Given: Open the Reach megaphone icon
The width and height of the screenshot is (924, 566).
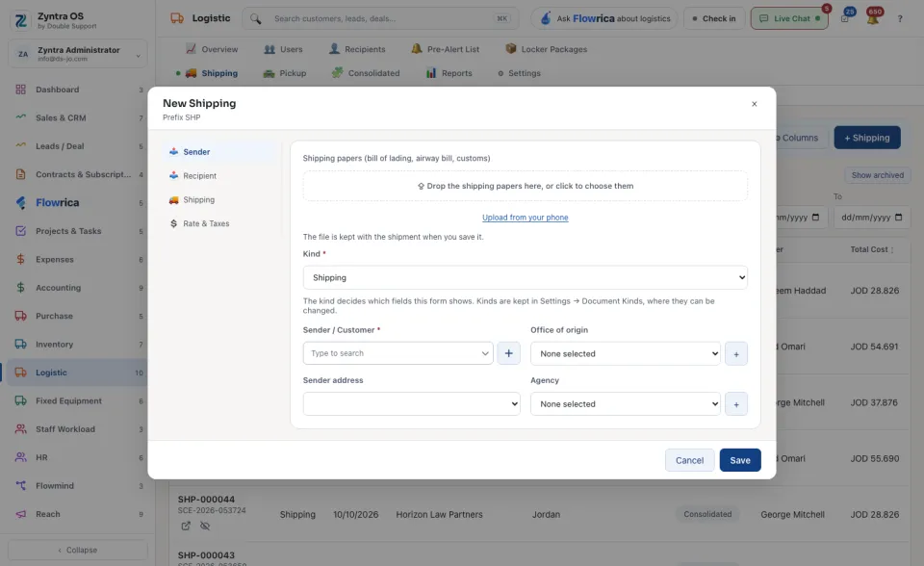Looking at the screenshot, I should point(20,514).
